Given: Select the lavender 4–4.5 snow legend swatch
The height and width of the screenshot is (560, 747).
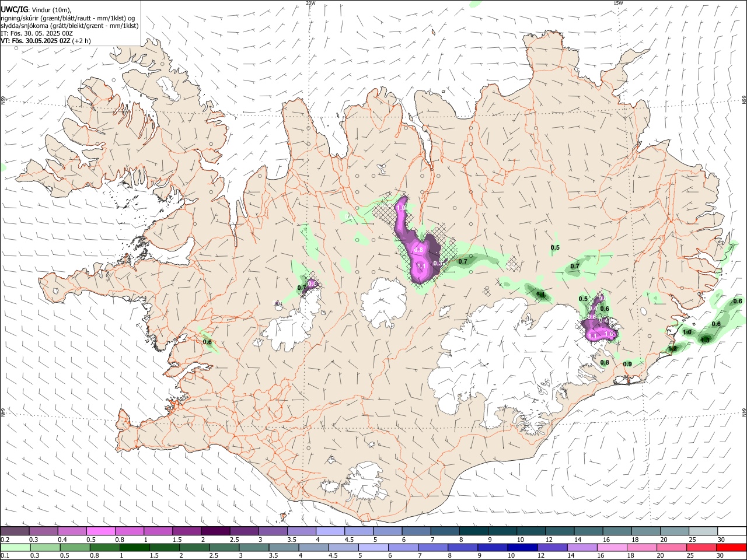Looking at the screenshot, I should coord(330,531).
